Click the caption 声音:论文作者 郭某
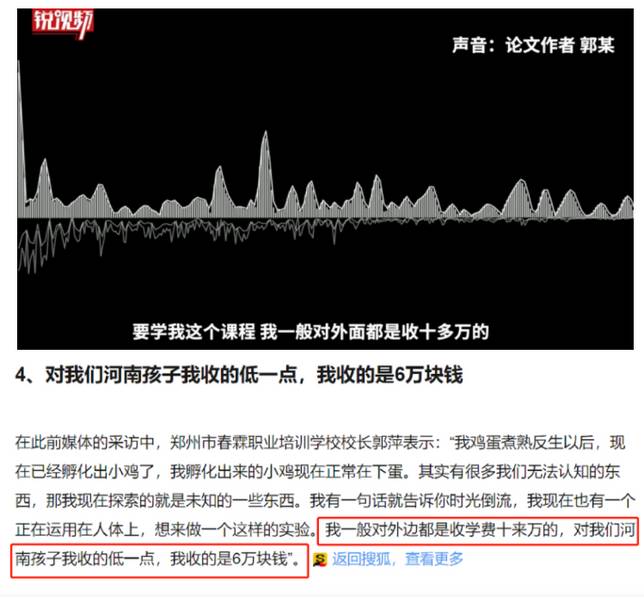Screen dimensions: 644x599 point(534,45)
